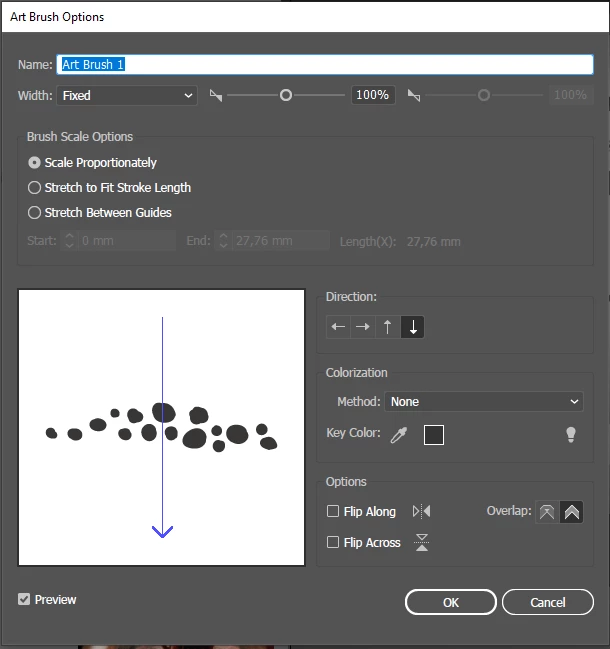Confirm with the OK button
610x649 pixels.
click(451, 602)
